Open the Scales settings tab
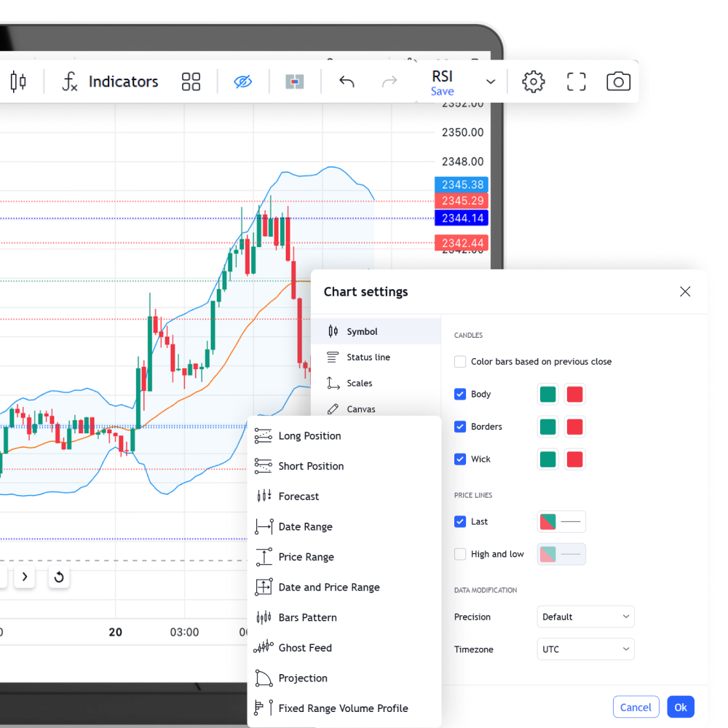Viewport: 728px width, 728px height. pos(376,383)
